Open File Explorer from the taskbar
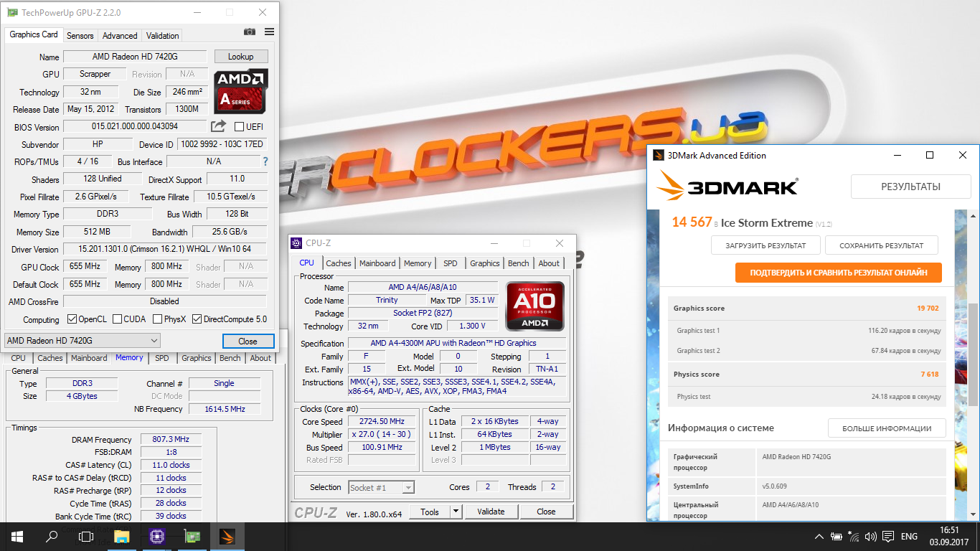 coord(122,536)
